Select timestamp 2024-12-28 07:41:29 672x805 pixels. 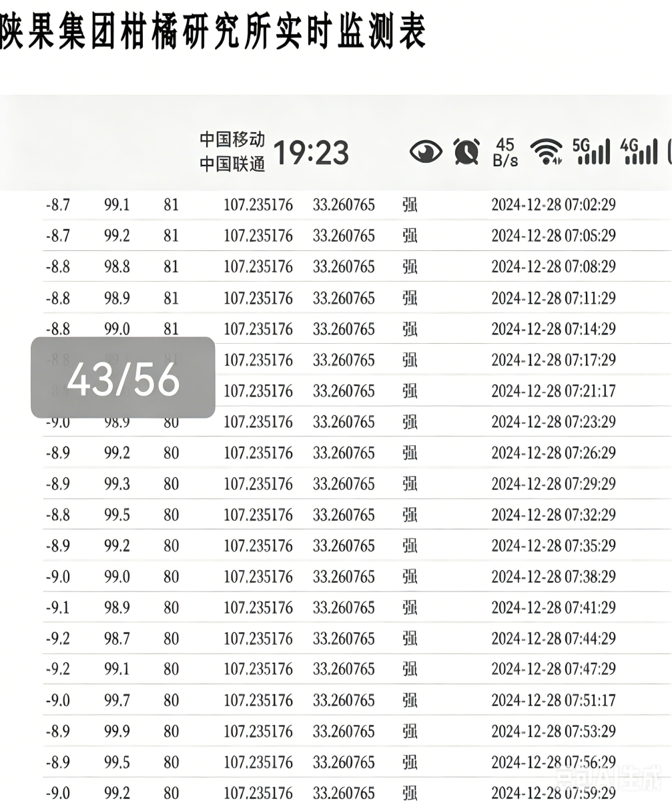553,607
